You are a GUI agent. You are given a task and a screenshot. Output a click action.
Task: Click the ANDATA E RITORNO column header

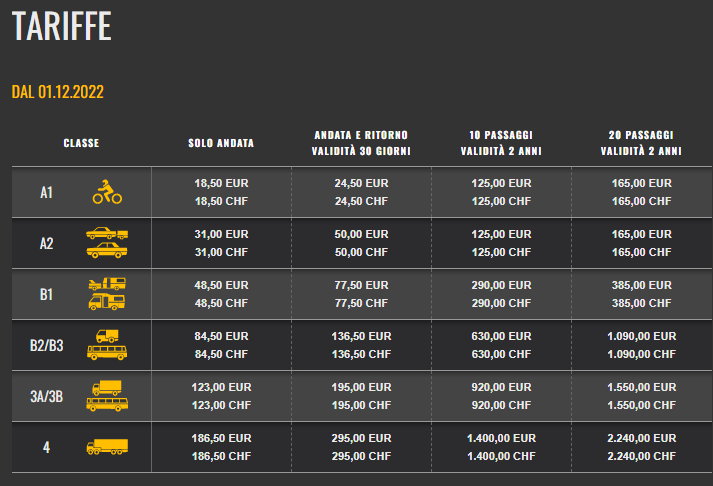361,143
